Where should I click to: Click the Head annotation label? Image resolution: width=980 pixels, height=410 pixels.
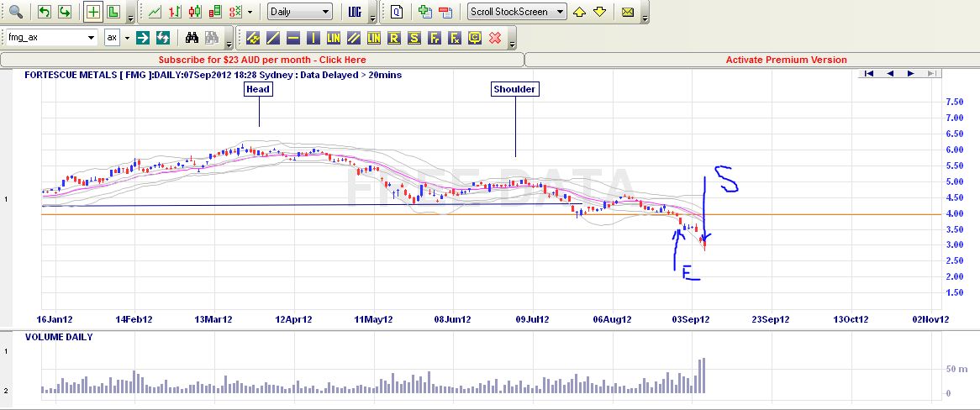(x=258, y=89)
